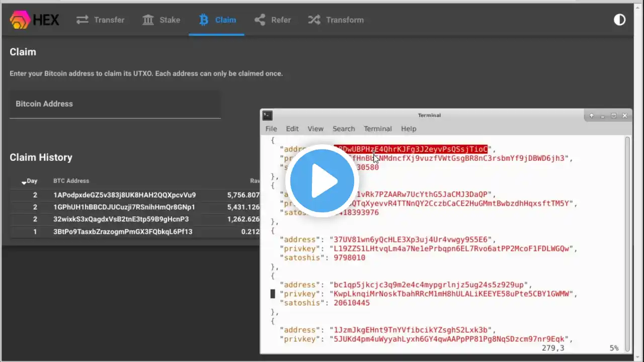This screenshot has width=644, height=362.
Task: Click the Claim page heading
Action: [23, 52]
